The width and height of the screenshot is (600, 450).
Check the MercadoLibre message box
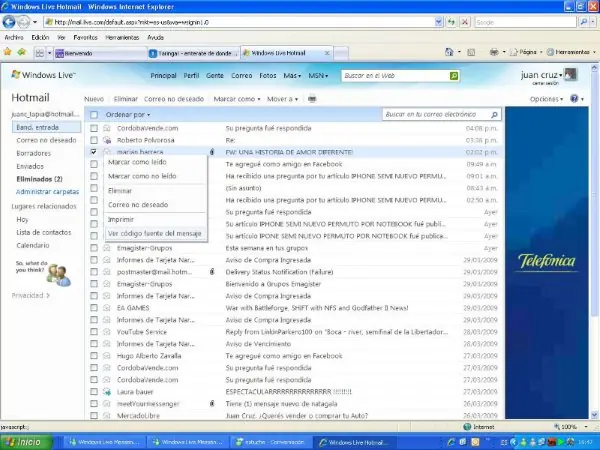(x=94, y=415)
